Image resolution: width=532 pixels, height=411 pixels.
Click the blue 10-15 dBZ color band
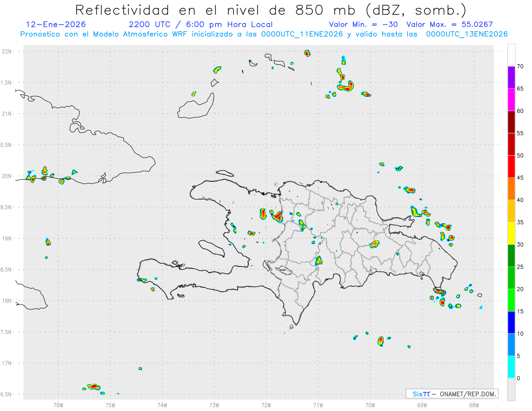(x=511, y=322)
